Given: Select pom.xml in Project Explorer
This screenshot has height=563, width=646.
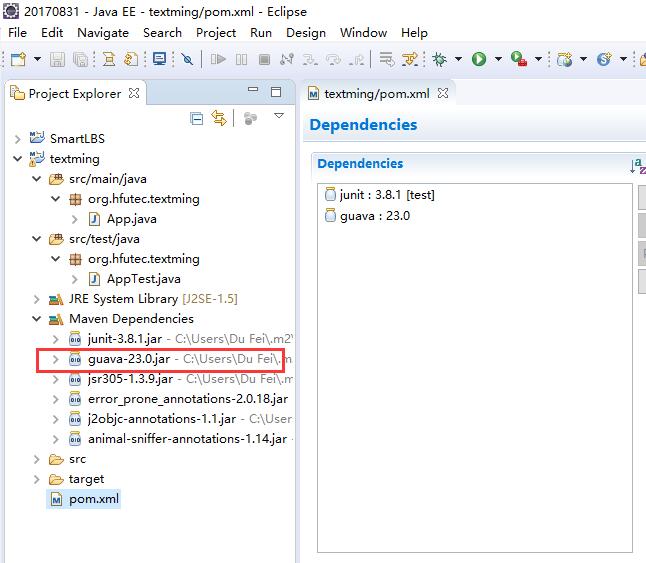Looking at the screenshot, I should pos(94,499).
